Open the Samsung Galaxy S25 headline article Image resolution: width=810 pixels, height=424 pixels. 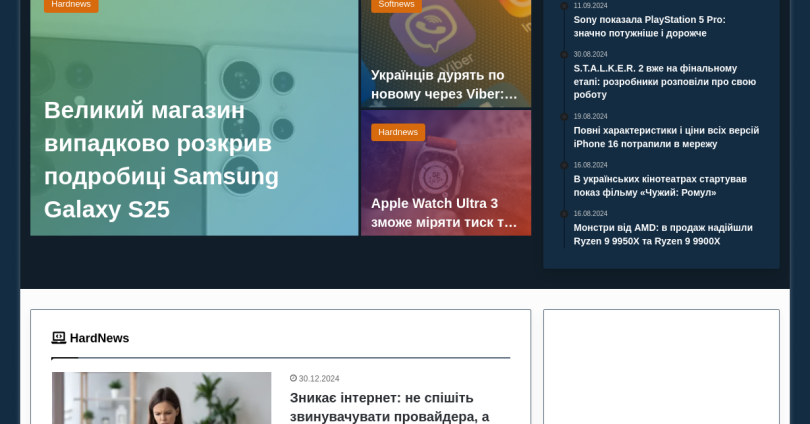[x=162, y=160]
